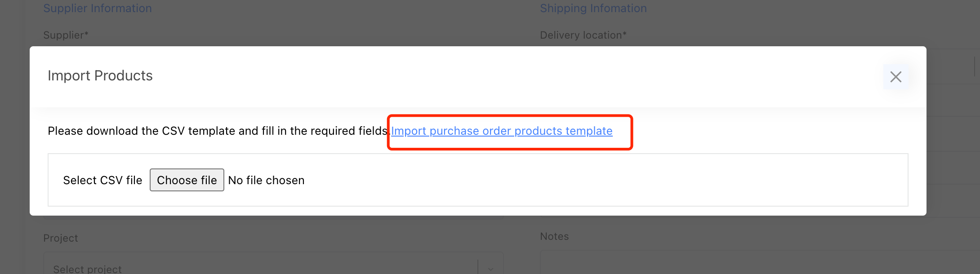This screenshot has height=274, width=980.
Task: Click the 'Select CSV file' label
Action: click(102, 180)
